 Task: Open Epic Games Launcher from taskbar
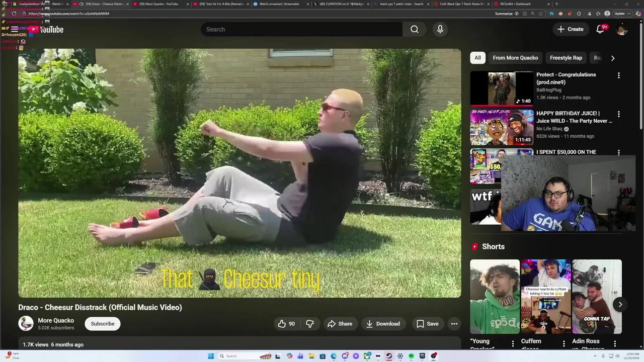(422, 356)
